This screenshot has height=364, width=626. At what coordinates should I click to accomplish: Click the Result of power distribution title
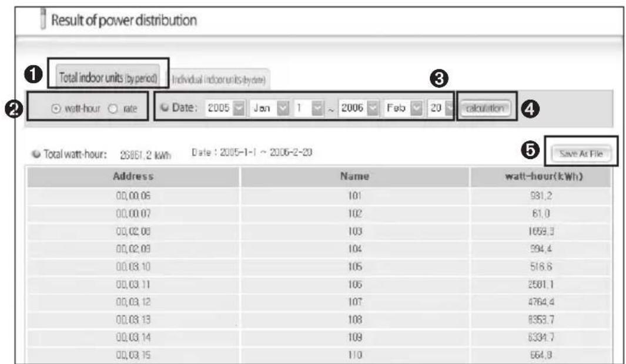pyautogui.click(x=124, y=20)
